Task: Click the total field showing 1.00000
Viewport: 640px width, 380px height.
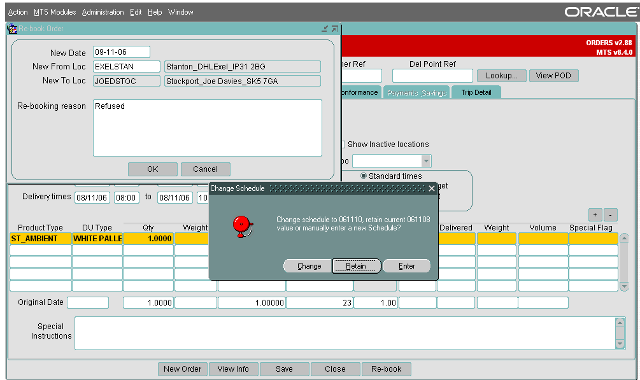Action: [x=252, y=302]
